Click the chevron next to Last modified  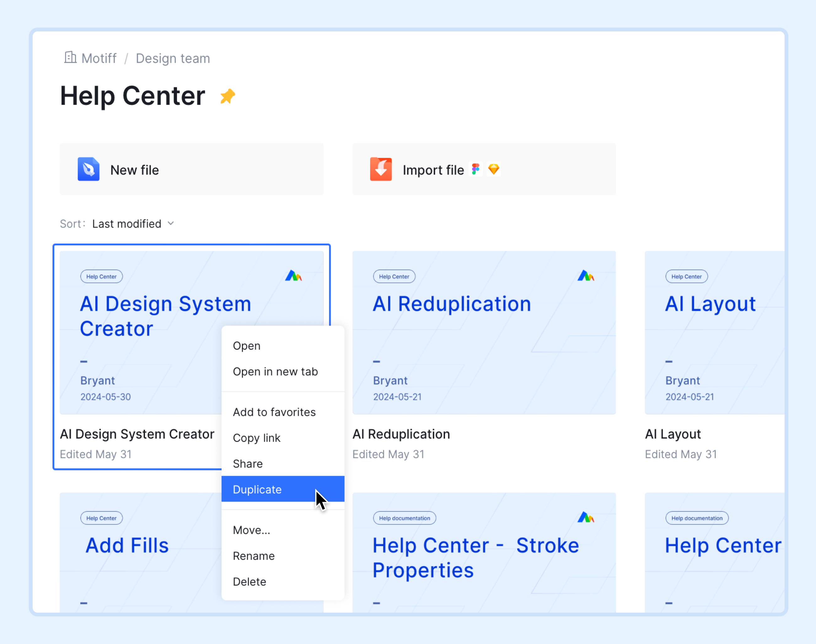(x=171, y=223)
